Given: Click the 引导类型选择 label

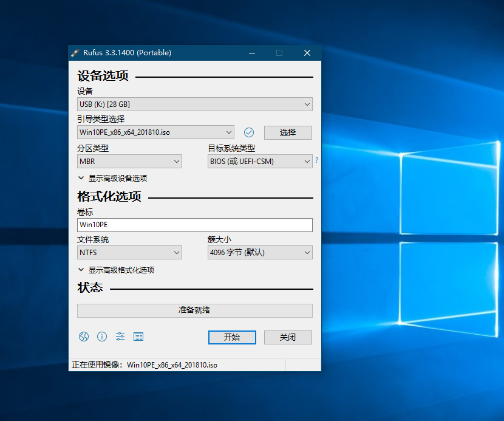Looking at the screenshot, I should click(x=101, y=119).
